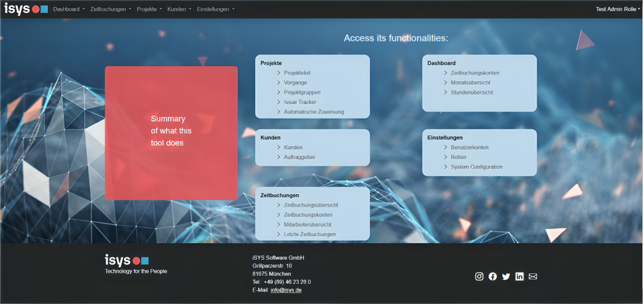
Task: Go to Projektelist link
Action: [297, 73]
